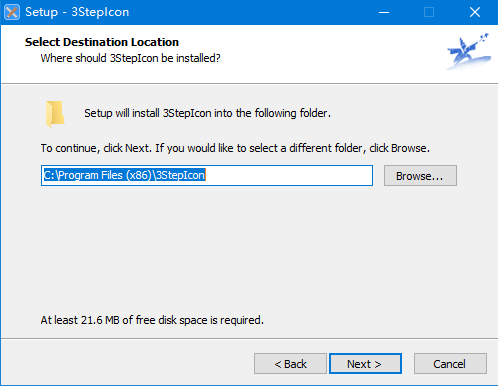Click the disabled maximize button
498x386 pixels.
[x=429, y=12]
